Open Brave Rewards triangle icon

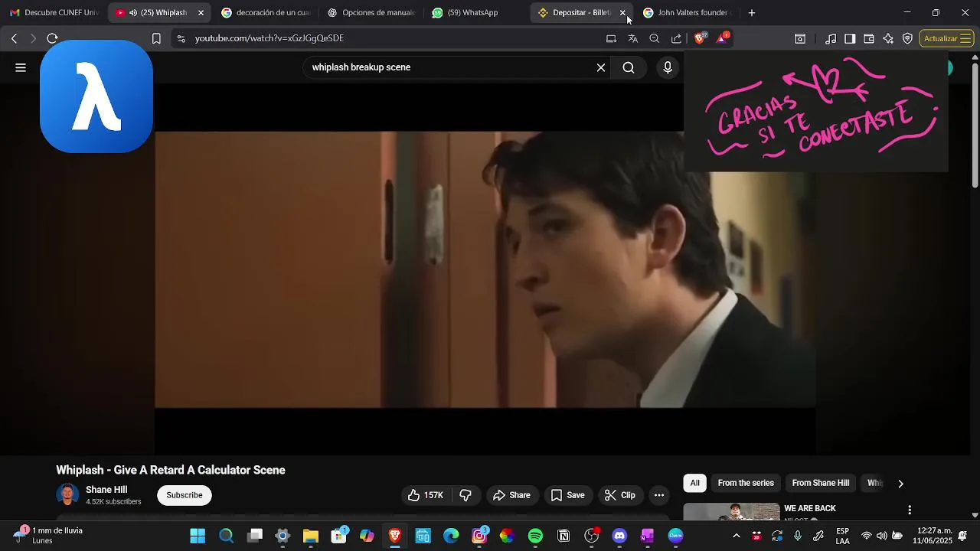click(x=722, y=37)
